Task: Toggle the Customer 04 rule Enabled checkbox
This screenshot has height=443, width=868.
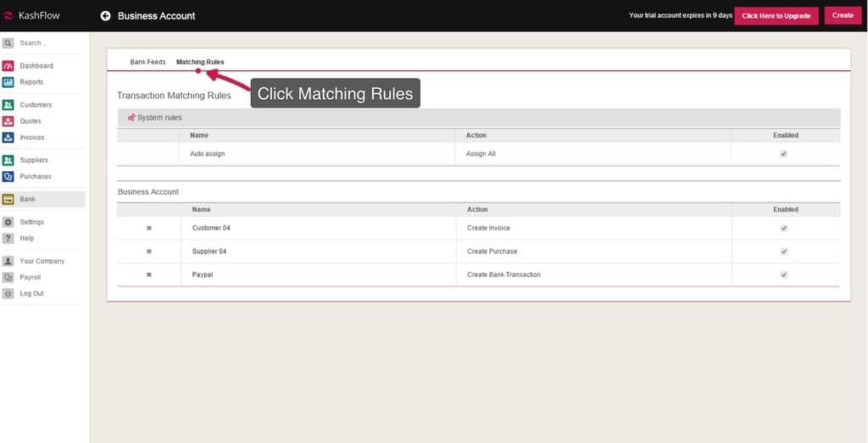Action: point(783,228)
